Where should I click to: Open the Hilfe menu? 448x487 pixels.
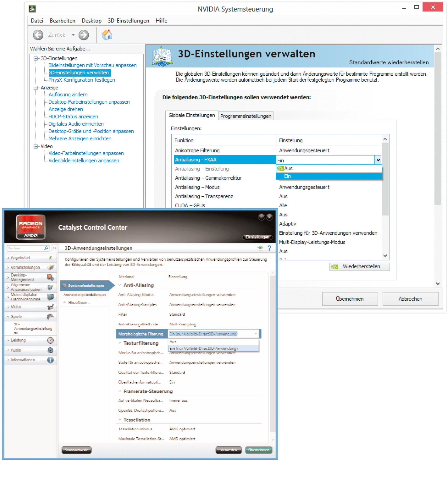[161, 21]
